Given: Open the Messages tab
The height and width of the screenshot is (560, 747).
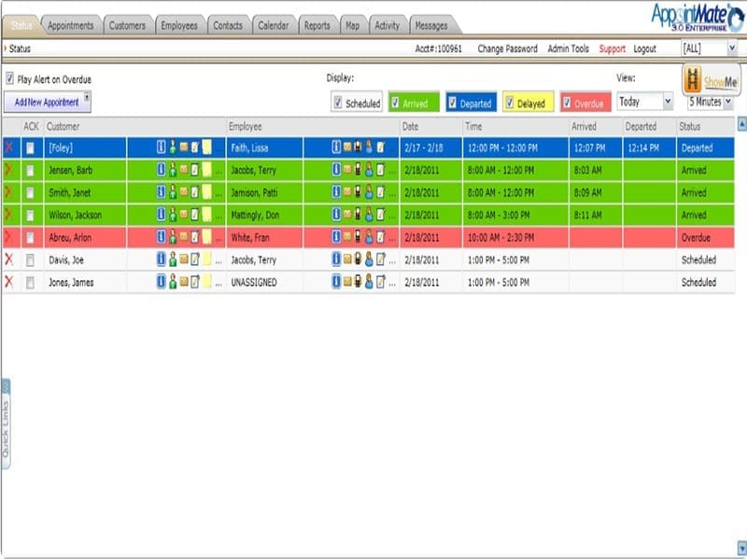Looking at the screenshot, I should pos(431,25).
